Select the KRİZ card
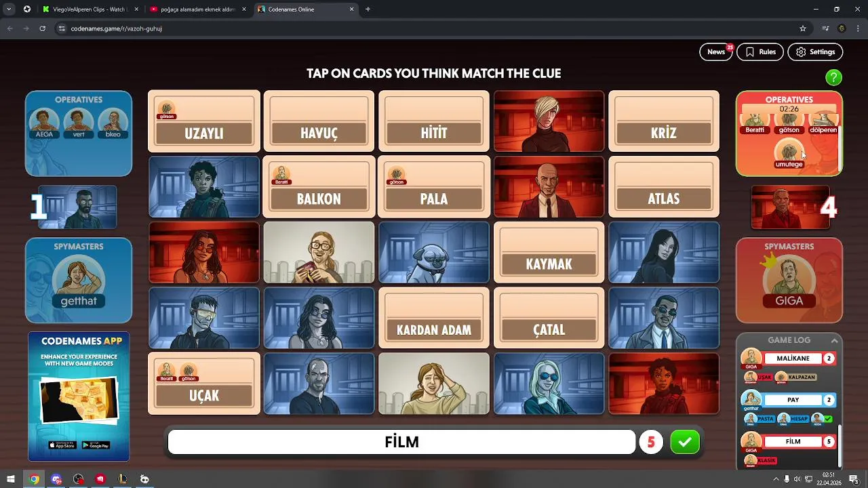 [664, 121]
